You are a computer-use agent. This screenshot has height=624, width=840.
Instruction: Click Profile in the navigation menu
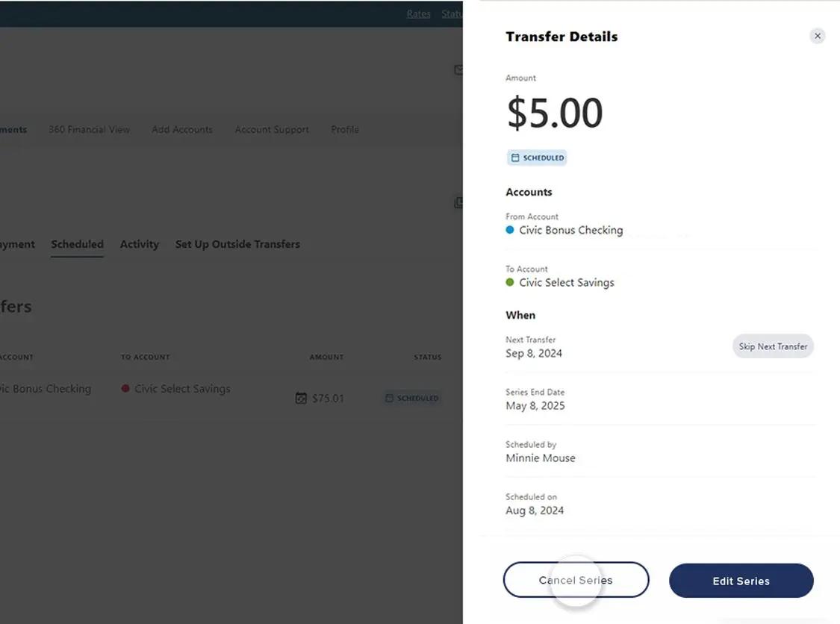click(x=344, y=129)
